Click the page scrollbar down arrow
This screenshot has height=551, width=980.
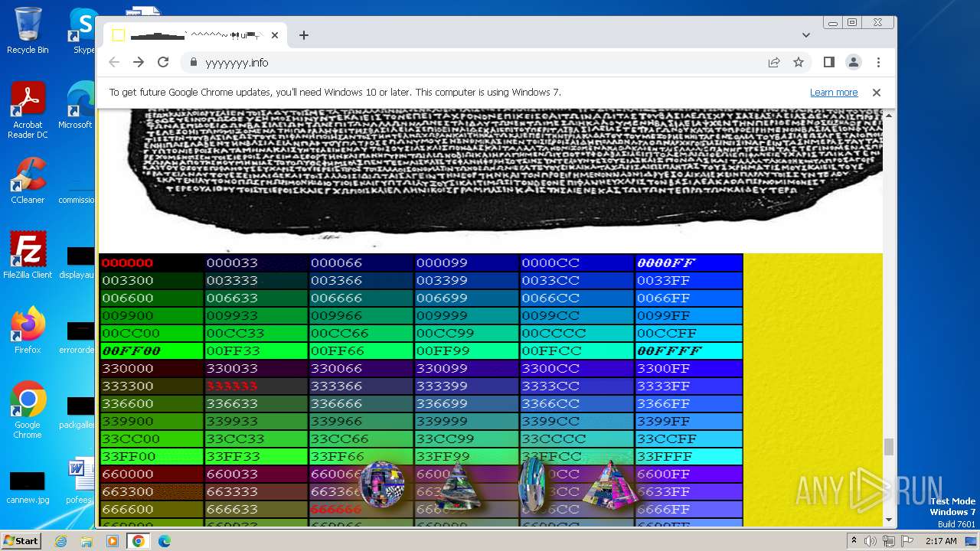pos(889,520)
